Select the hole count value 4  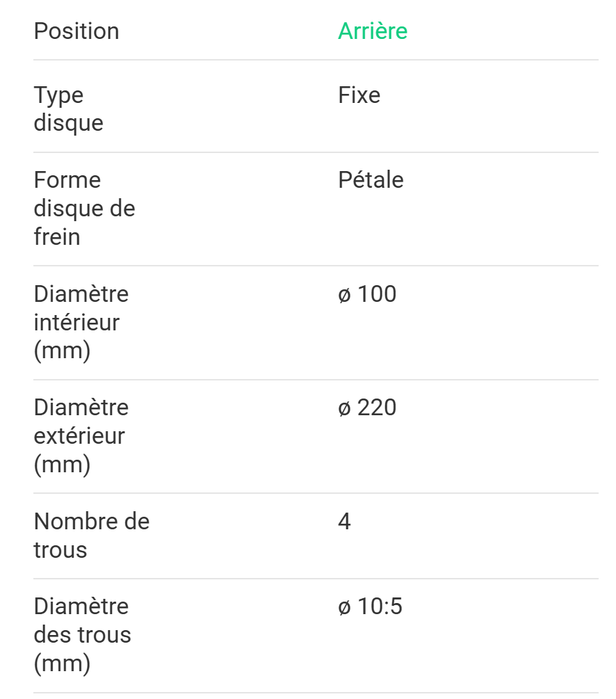pos(344,521)
